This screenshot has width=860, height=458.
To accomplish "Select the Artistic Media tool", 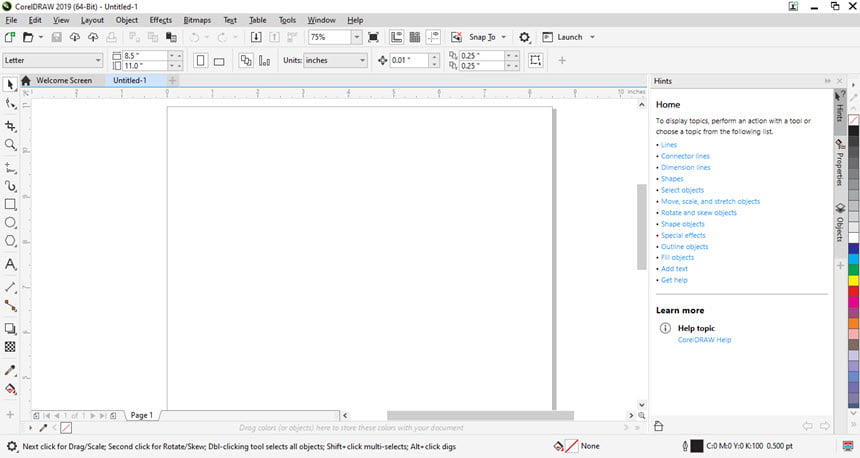I will [x=10, y=186].
